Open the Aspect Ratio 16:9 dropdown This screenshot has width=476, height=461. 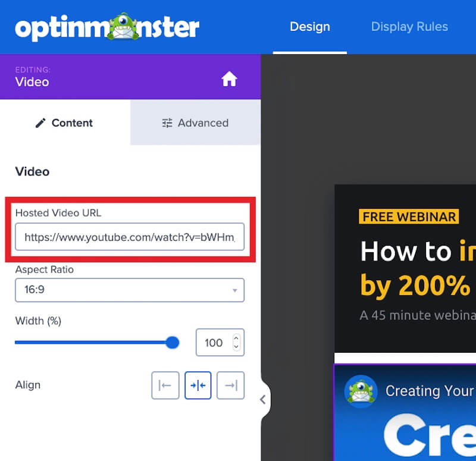(x=130, y=290)
